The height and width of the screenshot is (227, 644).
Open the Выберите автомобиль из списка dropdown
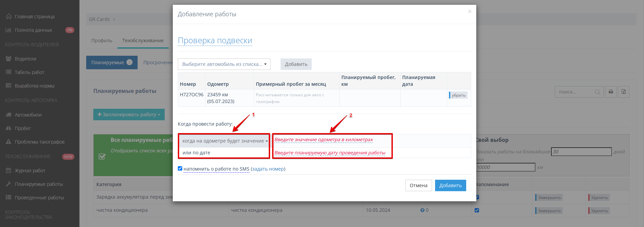224,64
